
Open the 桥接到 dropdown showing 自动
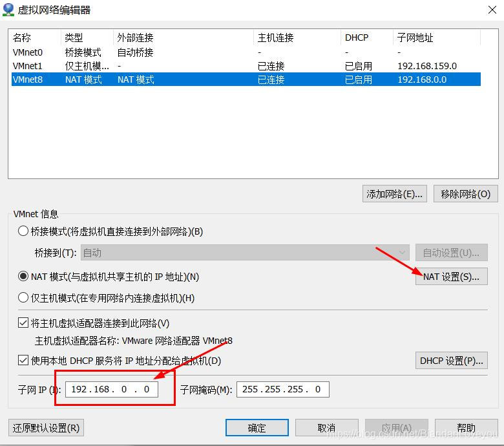(x=245, y=253)
